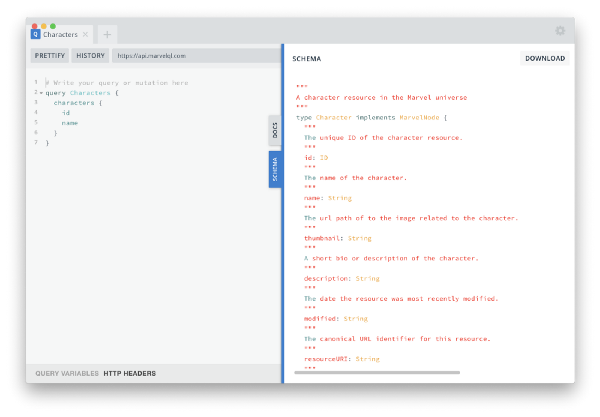Close the Characters tab
The height and width of the screenshot is (417, 600).
[85, 34]
